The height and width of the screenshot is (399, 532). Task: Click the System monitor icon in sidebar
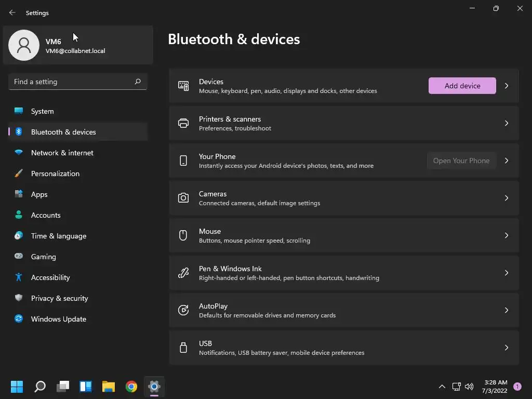19,111
